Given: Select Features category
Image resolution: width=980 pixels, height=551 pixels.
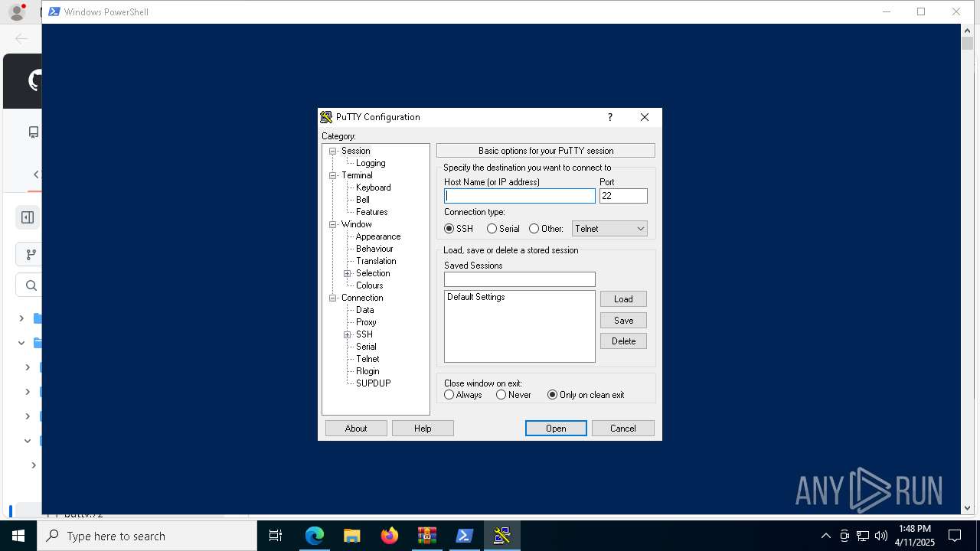Looking at the screenshot, I should click(372, 212).
